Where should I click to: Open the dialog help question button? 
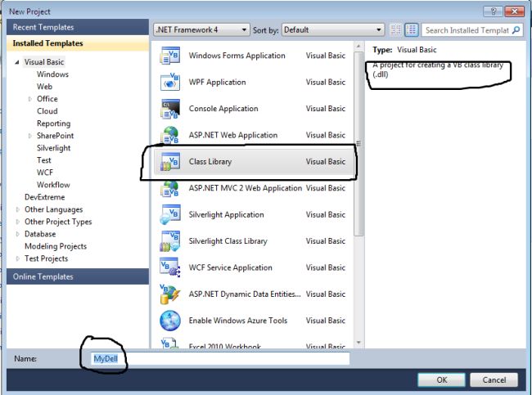point(494,11)
